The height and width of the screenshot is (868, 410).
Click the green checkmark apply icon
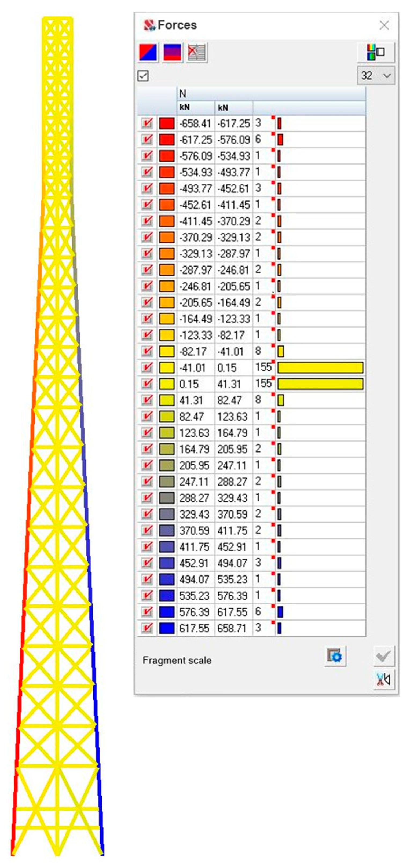[x=383, y=656]
